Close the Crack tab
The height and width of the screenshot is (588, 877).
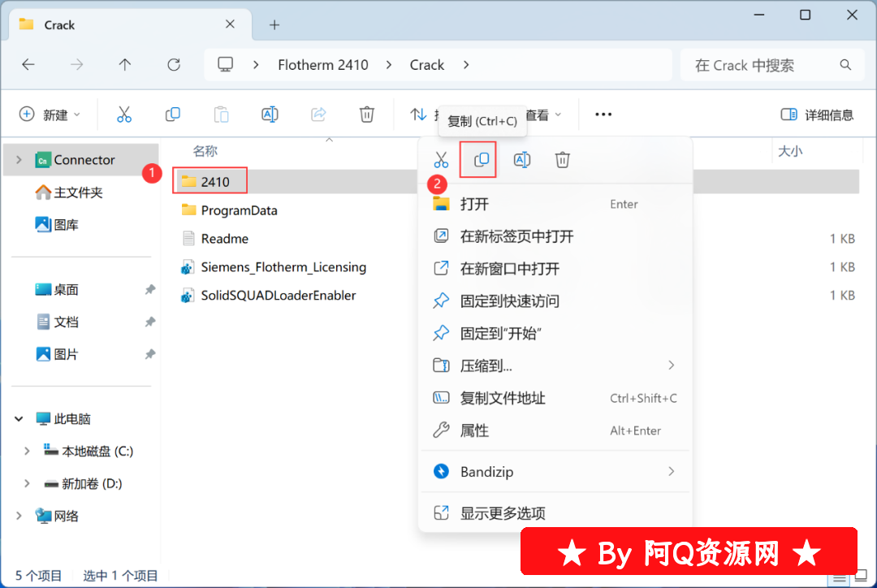[230, 24]
